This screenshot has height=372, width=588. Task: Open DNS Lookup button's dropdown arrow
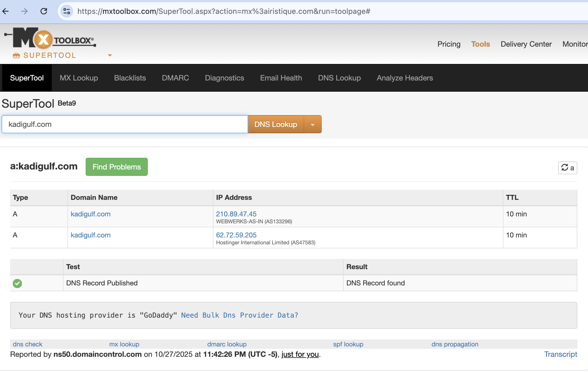(x=313, y=124)
